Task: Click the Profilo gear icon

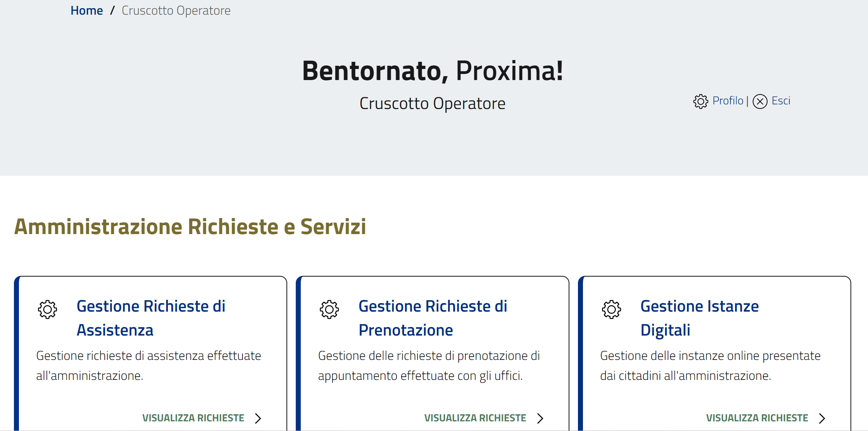Action: (700, 101)
